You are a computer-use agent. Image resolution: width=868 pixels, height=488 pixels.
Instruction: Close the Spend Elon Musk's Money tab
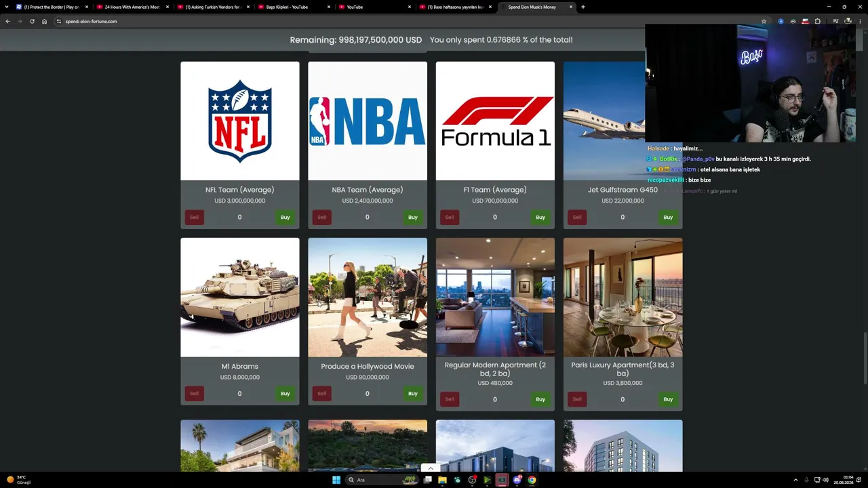571,7
